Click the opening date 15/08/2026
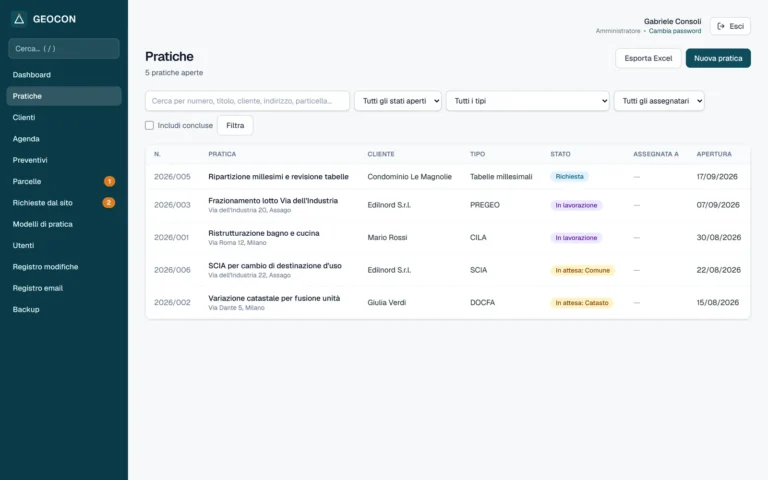 [x=718, y=303]
